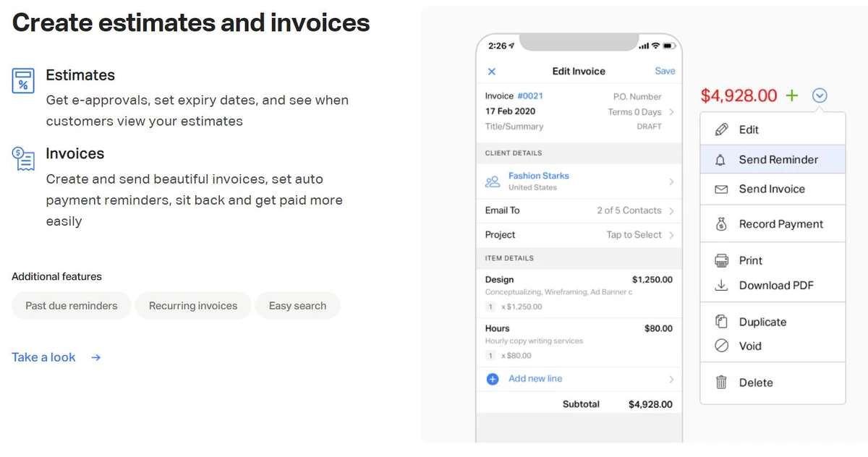The height and width of the screenshot is (457, 868).
Task: Click Void text in the menu
Action: [750, 346]
